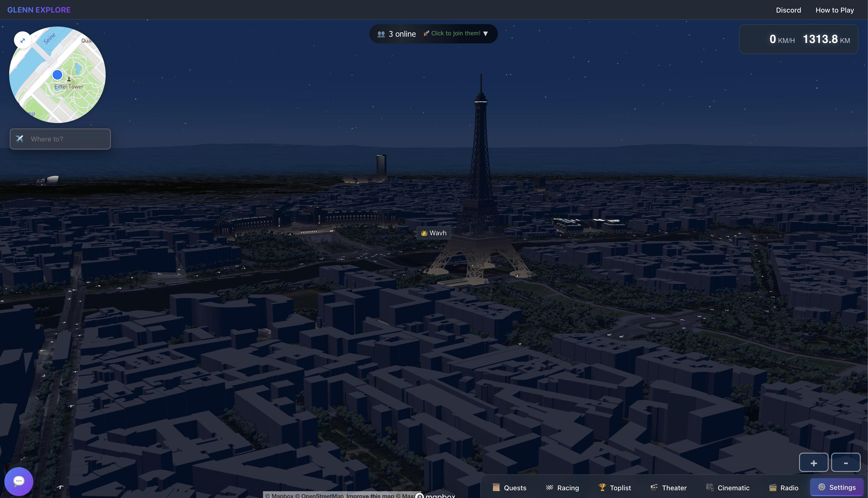Image resolution: width=868 pixels, height=498 pixels.
Task: Select the Racing checkered flag icon
Action: click(x=550, y=487)
